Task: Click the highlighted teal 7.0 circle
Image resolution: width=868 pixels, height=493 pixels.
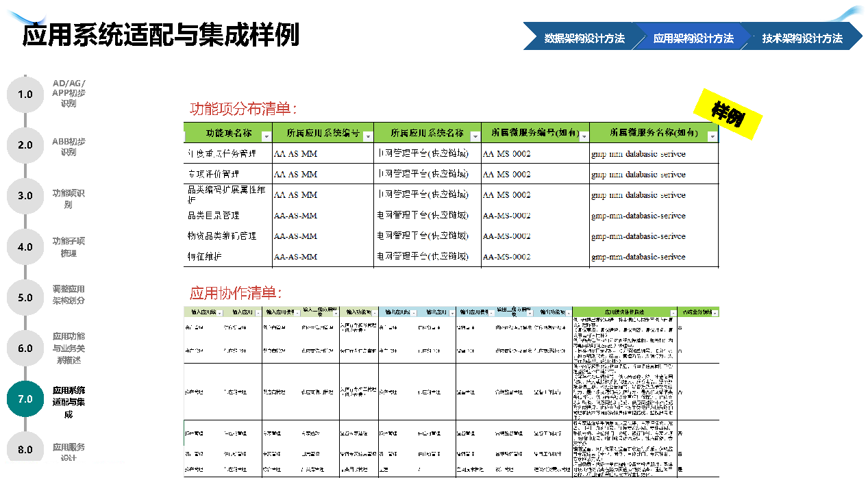Action: coord(25,399)
